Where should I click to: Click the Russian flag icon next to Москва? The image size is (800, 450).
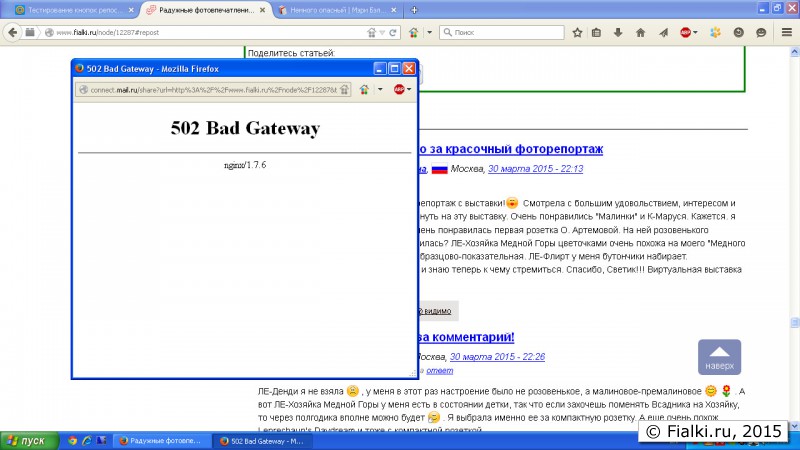(x=439, y=169)
